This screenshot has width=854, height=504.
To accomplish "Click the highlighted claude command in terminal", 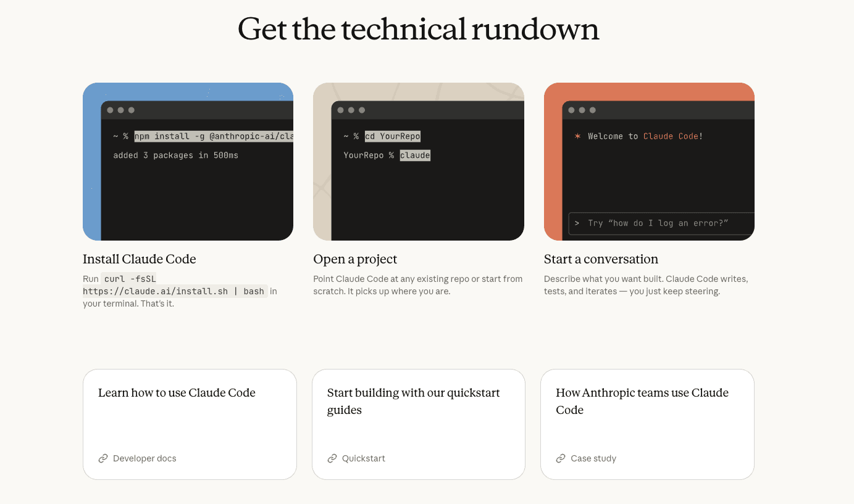I will [x=415, y=155].
